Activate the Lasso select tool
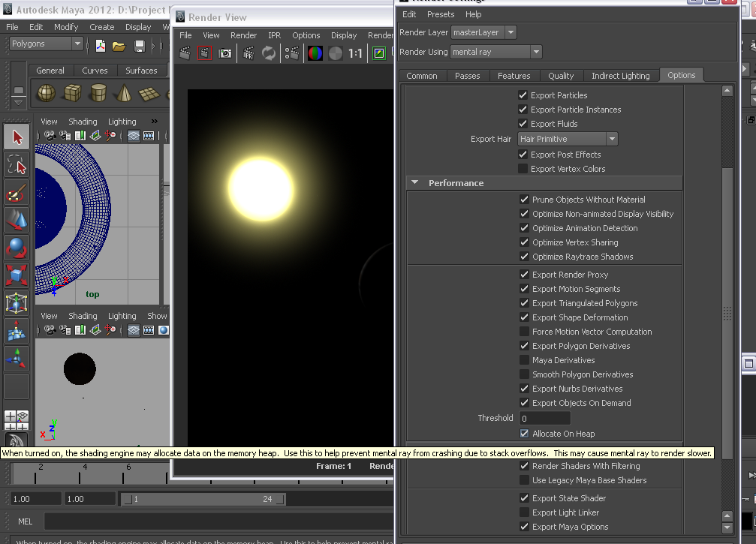This screenshot has width=756, height=544. click(x=17, y=165)
